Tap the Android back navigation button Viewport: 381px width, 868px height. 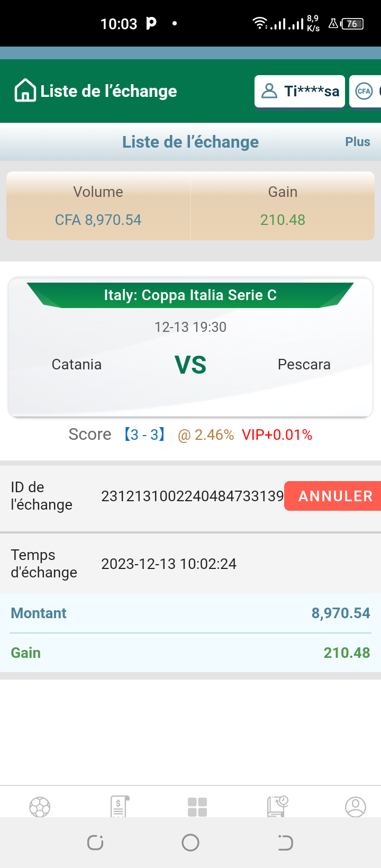pos(285,843)
